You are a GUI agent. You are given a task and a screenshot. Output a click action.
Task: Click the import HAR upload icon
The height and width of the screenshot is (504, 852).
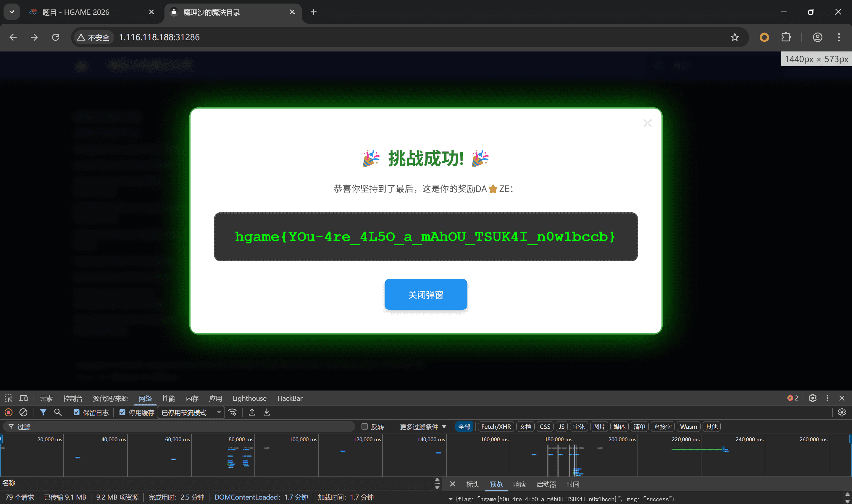(252, 412)
